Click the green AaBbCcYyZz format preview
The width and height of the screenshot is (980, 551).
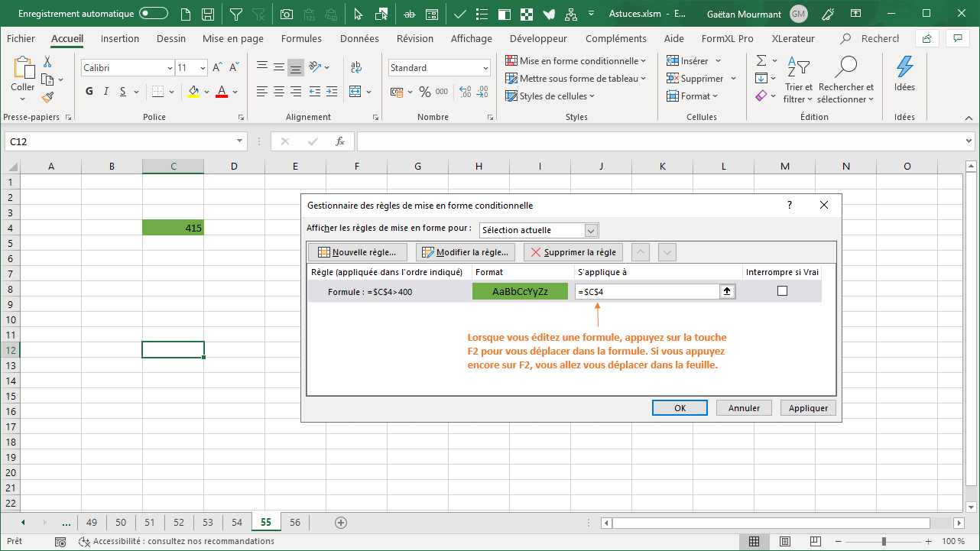pyautogui.click(x=520, y=291)
